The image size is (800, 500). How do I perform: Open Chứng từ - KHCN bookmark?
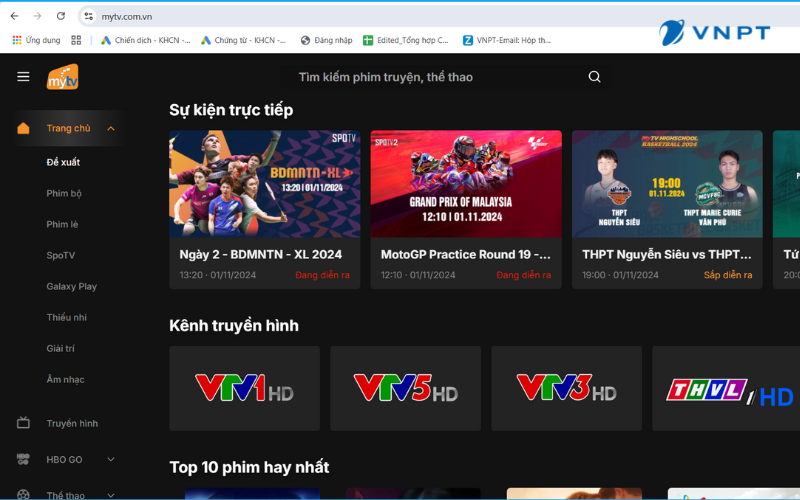(x=243, y=40)
